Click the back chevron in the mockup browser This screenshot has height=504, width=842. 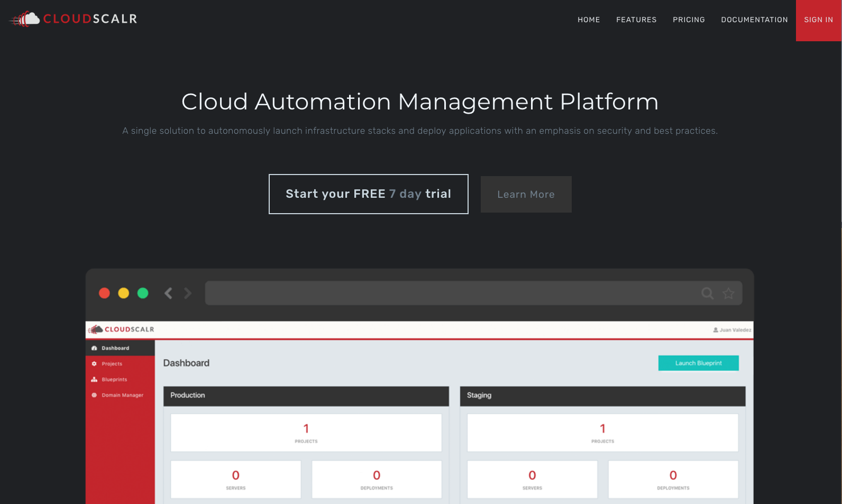click(168, 293)
